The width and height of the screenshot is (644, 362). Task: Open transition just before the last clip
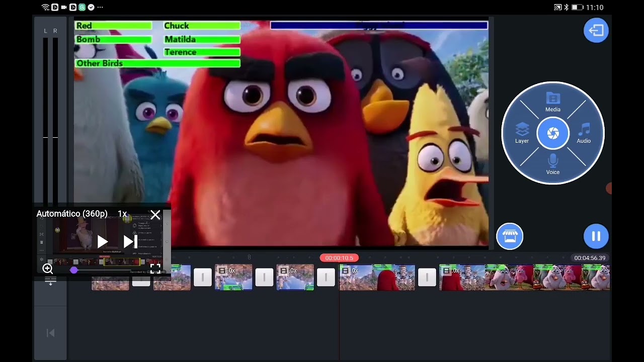click(427, 277)
